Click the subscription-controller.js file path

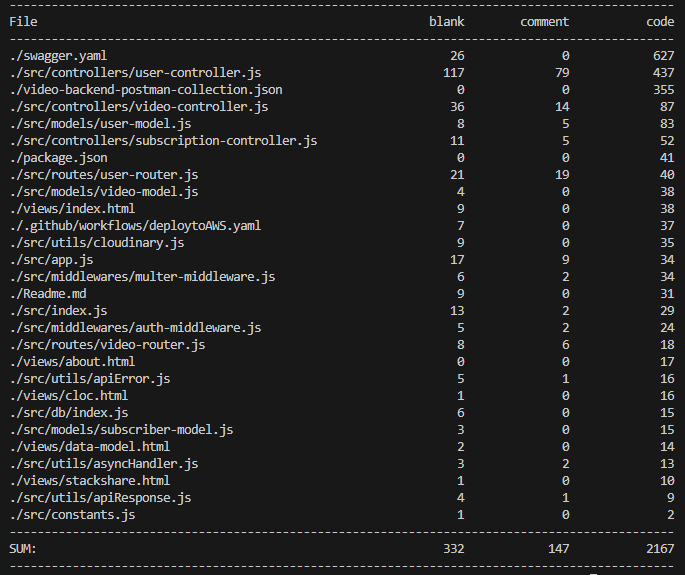pos(163,140)
